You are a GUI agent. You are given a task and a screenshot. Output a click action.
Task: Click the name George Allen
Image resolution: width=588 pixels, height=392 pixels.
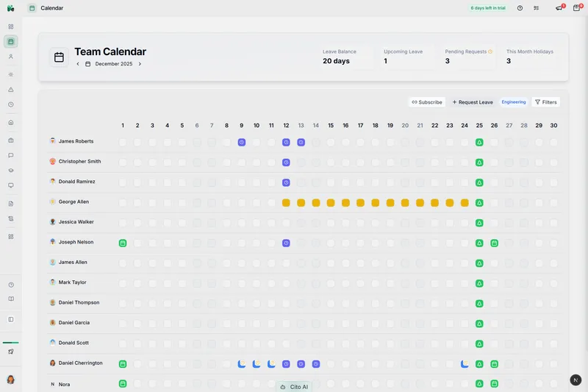(x=74, y=202)
